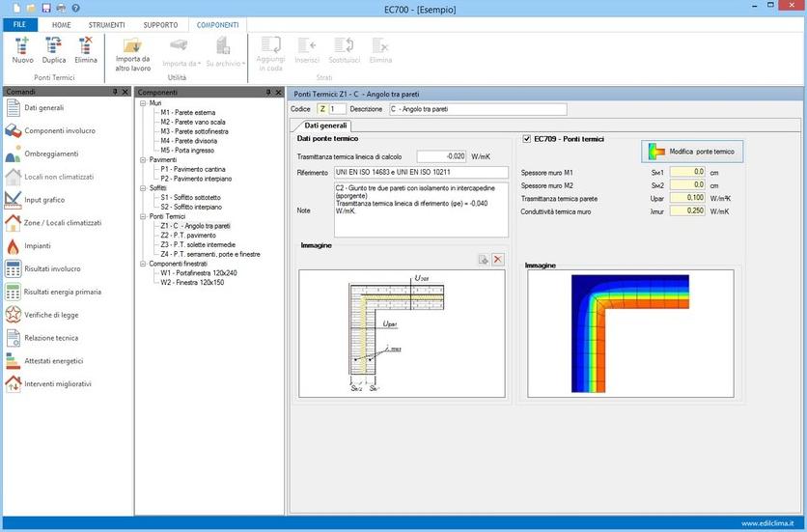Click the save icon in title bar

(x=46, y=8)
